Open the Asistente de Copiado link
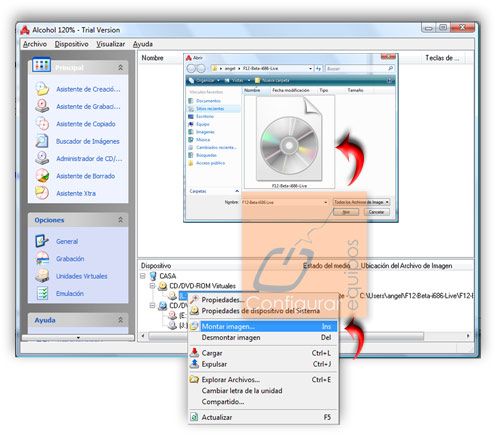500x435 pixels. (86, 124)
